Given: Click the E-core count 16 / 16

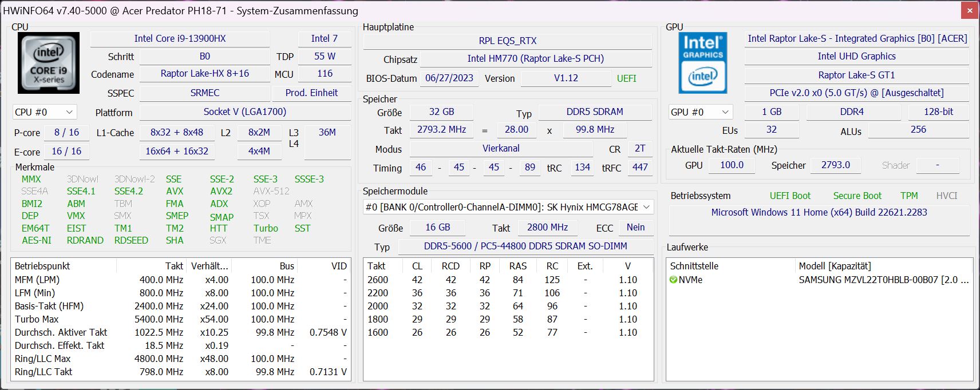Looking at the screenshot, I should tap(66, 152).
